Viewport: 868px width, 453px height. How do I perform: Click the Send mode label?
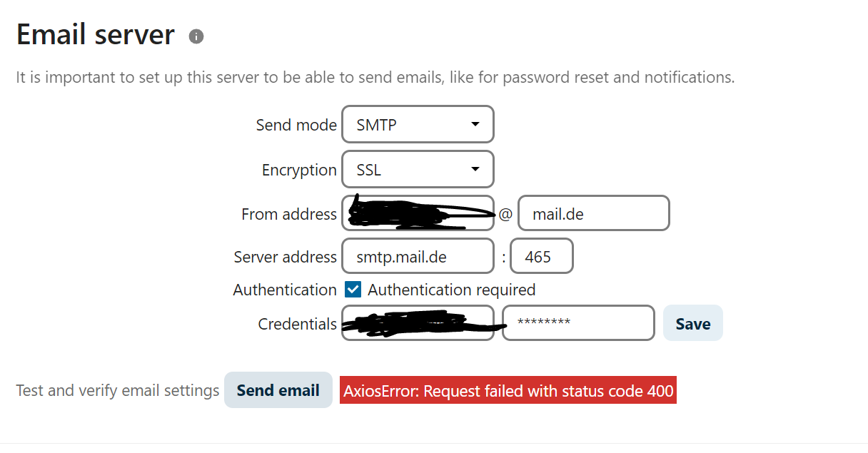tap(296, 125)
